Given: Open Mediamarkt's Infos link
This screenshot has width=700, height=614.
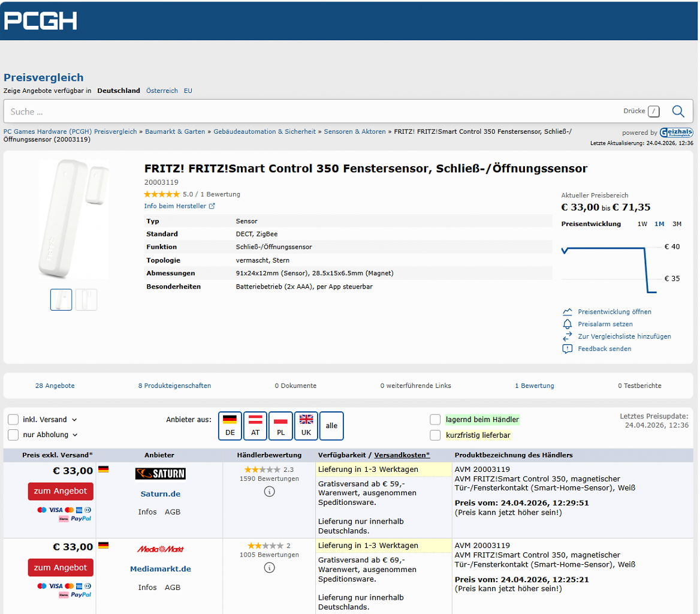Looking at the screenshot, I should [x=147, y=588].
